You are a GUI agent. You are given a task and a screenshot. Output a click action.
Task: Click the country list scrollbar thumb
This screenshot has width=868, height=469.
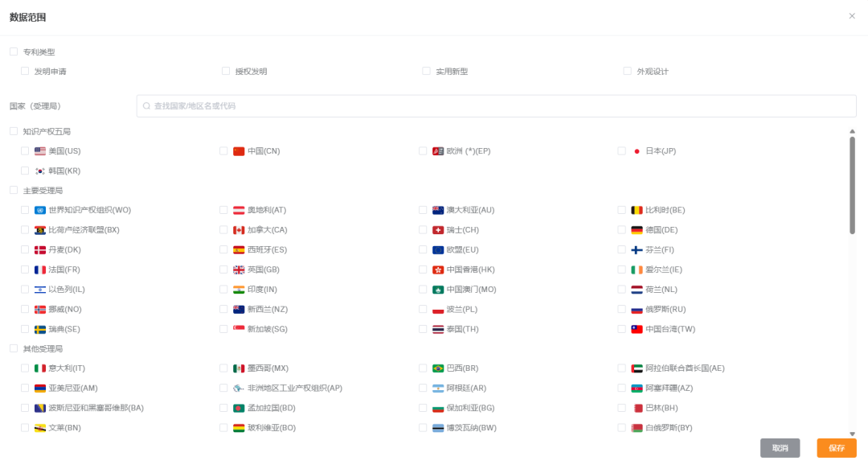[853, 186]
